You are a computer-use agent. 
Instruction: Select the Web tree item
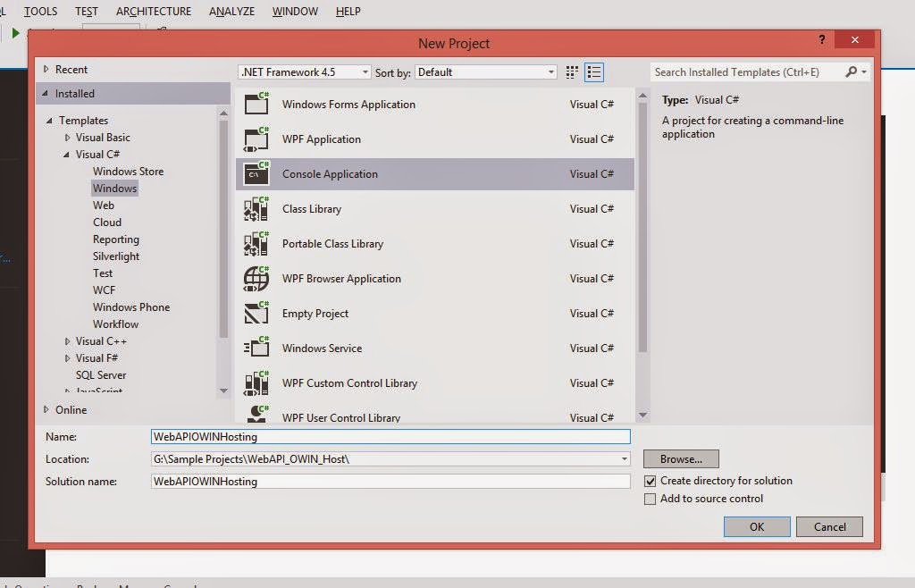[104, 206]
